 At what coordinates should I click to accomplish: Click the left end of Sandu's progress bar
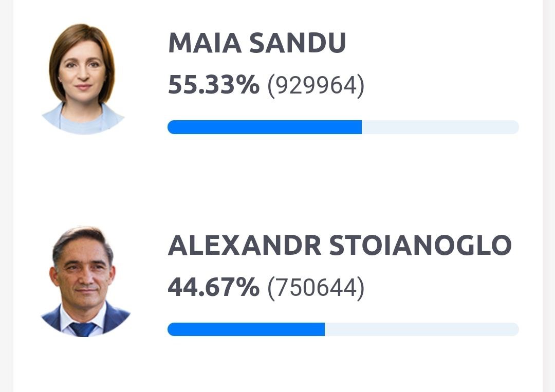click(172, 127)
